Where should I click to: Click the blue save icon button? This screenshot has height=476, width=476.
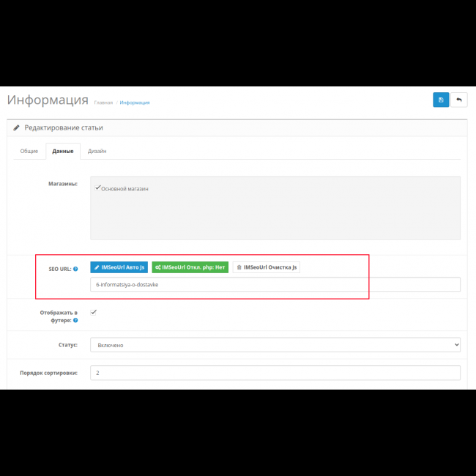pyautogui.click(x=441, y=100)
